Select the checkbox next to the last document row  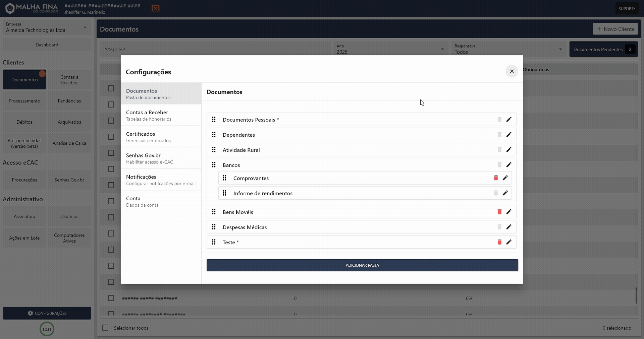[111, 314]
